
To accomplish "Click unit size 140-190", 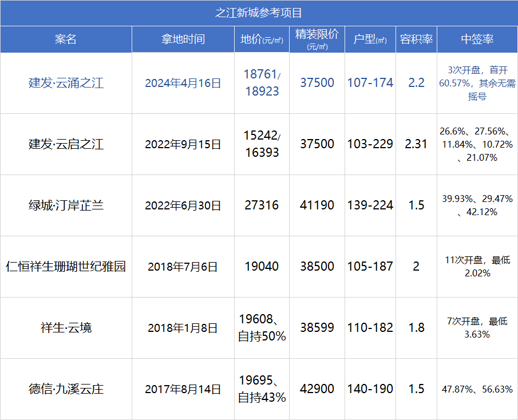I will [370, 389].
